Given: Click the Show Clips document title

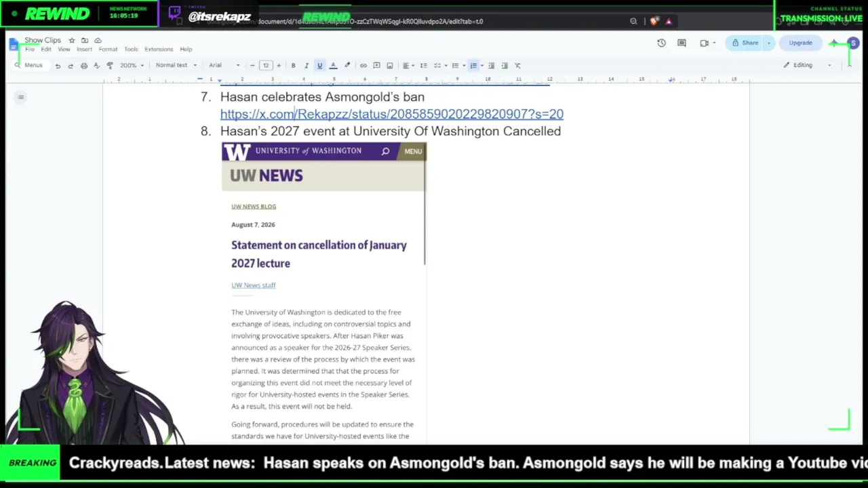Looking at the screenshot, I should pos(43,41).
